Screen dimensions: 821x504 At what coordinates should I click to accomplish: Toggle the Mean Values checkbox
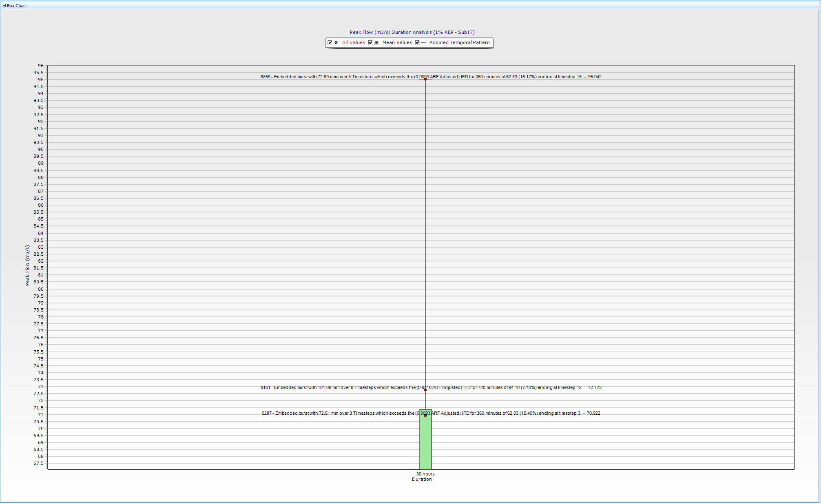370,42
